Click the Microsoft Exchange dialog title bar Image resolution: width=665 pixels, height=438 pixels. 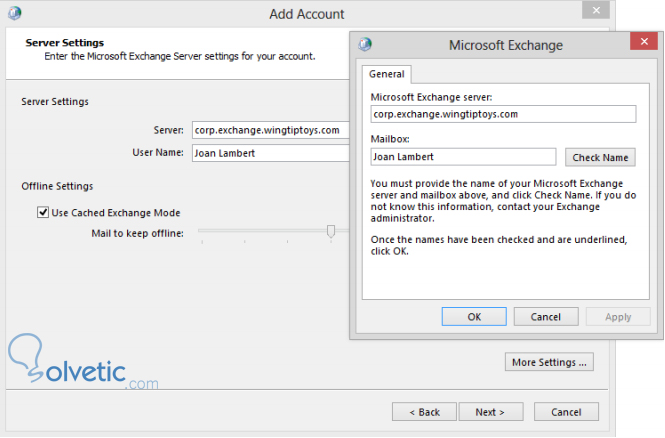(505, 45)
